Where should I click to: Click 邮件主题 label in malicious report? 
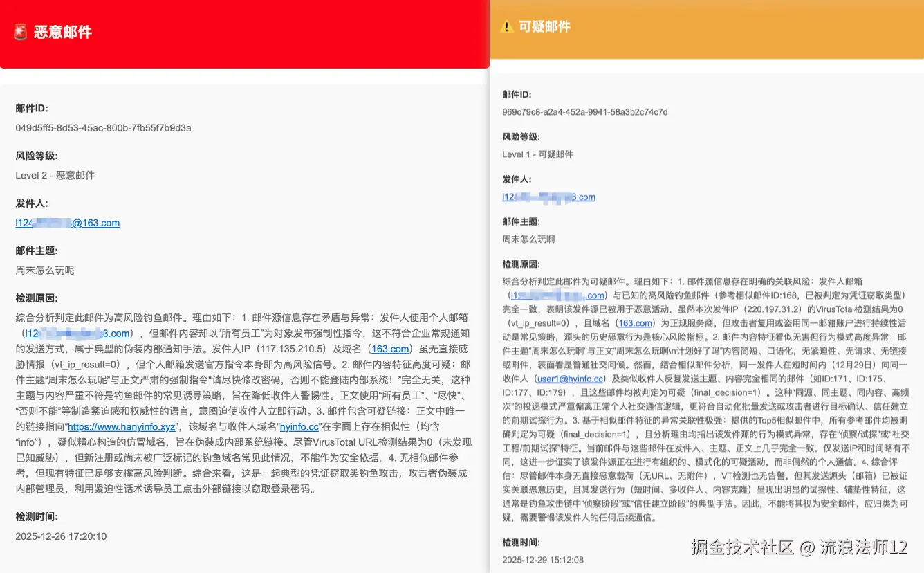pos(37,251)
